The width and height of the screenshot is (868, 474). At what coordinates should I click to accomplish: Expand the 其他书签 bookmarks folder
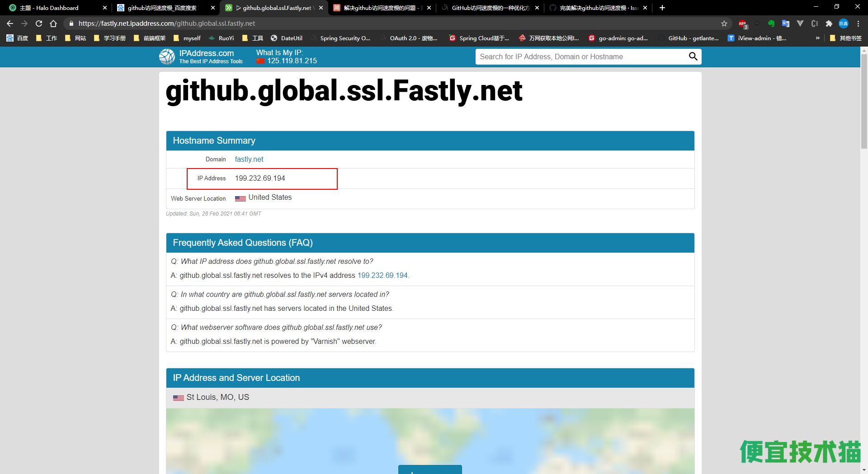coord(846,38)
